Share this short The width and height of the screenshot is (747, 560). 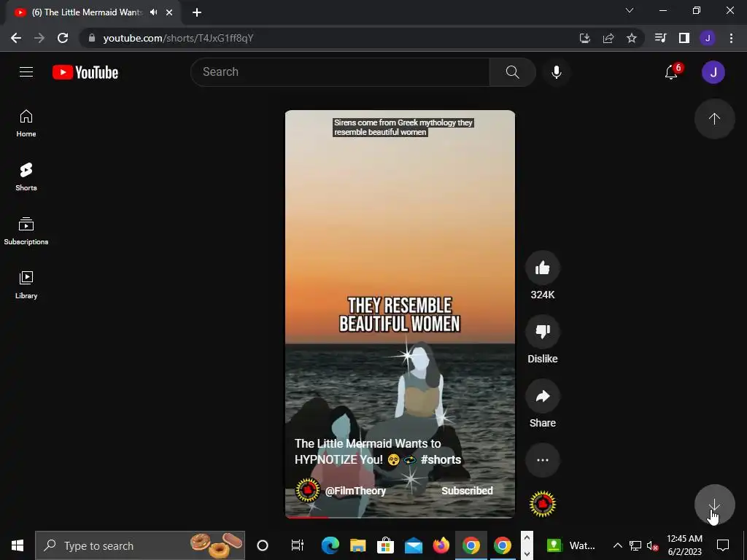(543, 396)
